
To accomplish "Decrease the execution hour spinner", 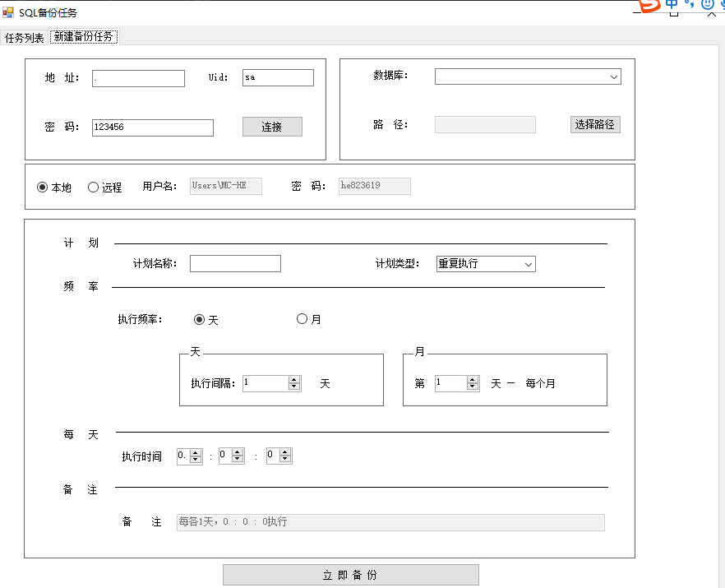I will [x=196, y=460].
